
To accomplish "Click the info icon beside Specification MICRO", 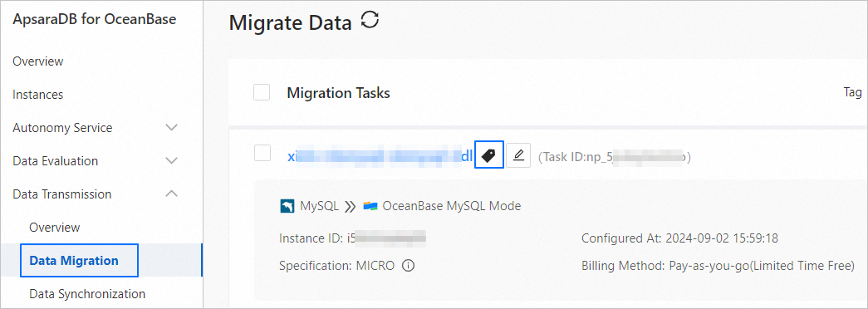I will pyautogui.click(x=409, y=266).
